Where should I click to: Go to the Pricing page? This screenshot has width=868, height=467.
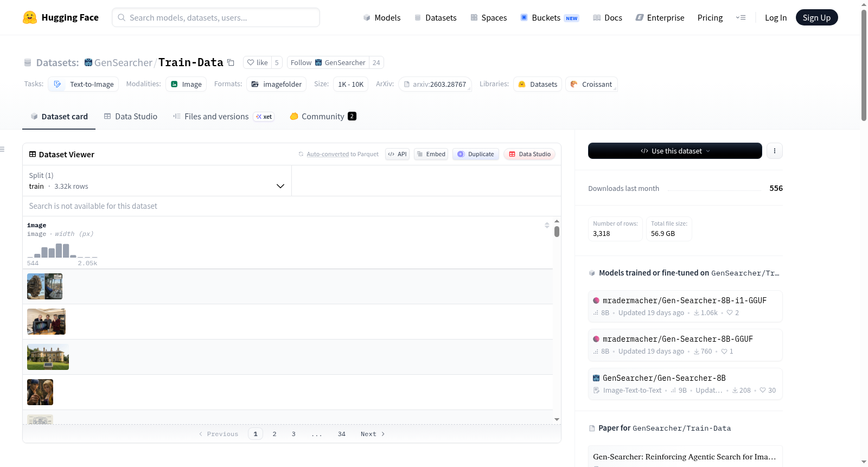click(x=710, y=17)
